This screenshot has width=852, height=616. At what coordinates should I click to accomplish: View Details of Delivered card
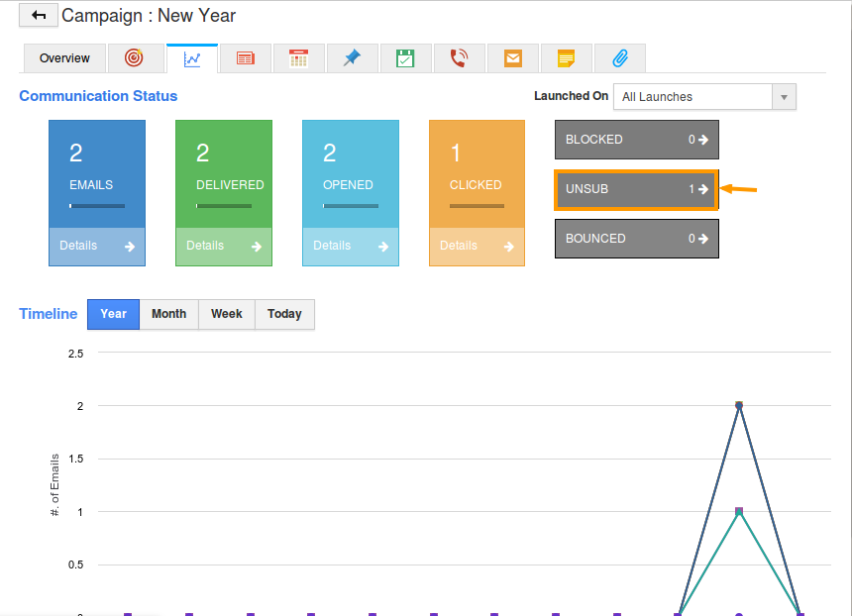click(224, 246)
